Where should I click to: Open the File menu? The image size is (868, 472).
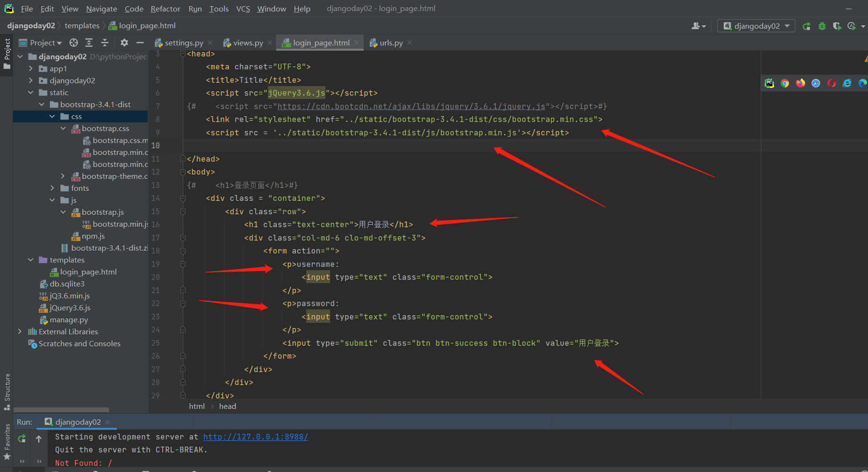pos(27,9)
